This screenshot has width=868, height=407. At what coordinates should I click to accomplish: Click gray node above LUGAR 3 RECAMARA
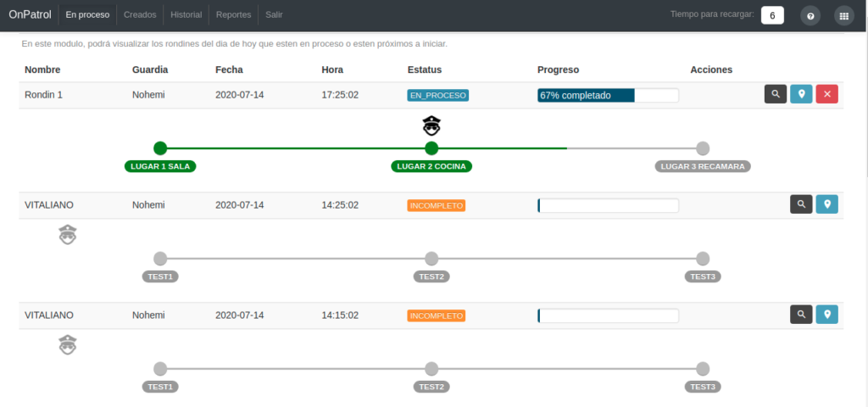click(703, 148)
